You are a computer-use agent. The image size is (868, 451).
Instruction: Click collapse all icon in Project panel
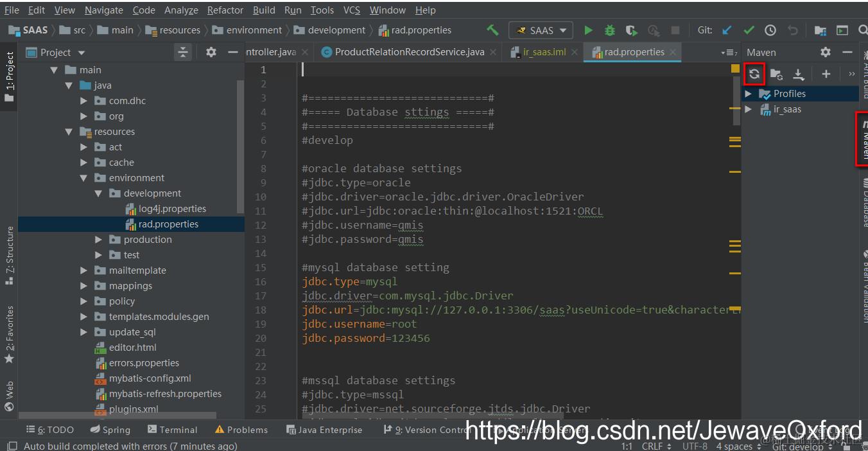184,52
